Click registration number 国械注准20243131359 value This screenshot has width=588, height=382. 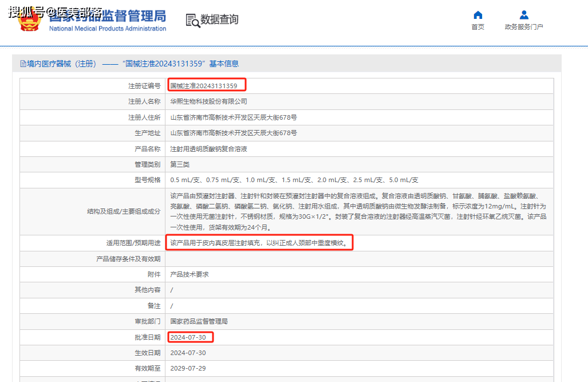pyautogui.click(x=204, y=86)
